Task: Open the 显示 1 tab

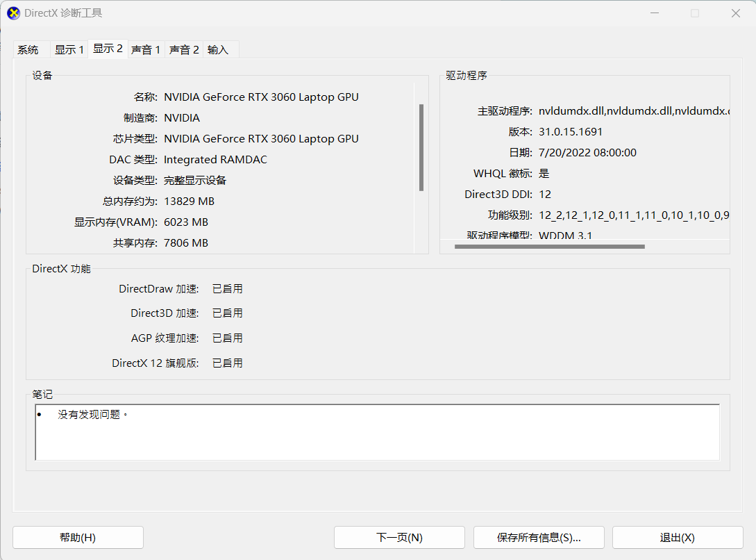Action: pos(69,50)
